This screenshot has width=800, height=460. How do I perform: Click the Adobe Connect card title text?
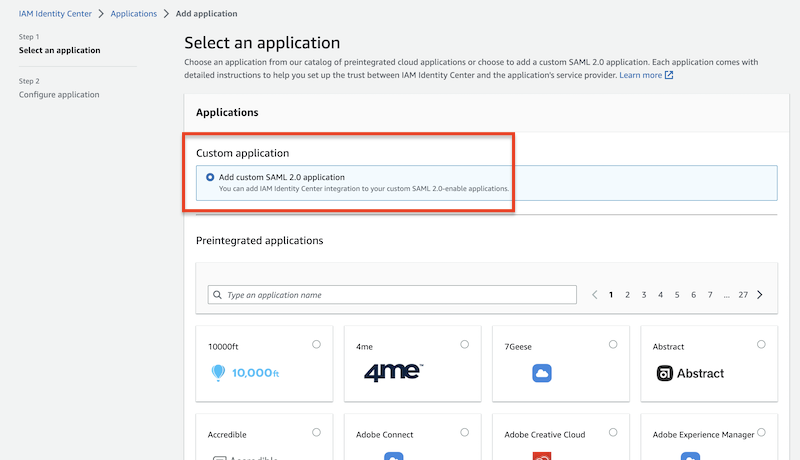click(385, 435)
